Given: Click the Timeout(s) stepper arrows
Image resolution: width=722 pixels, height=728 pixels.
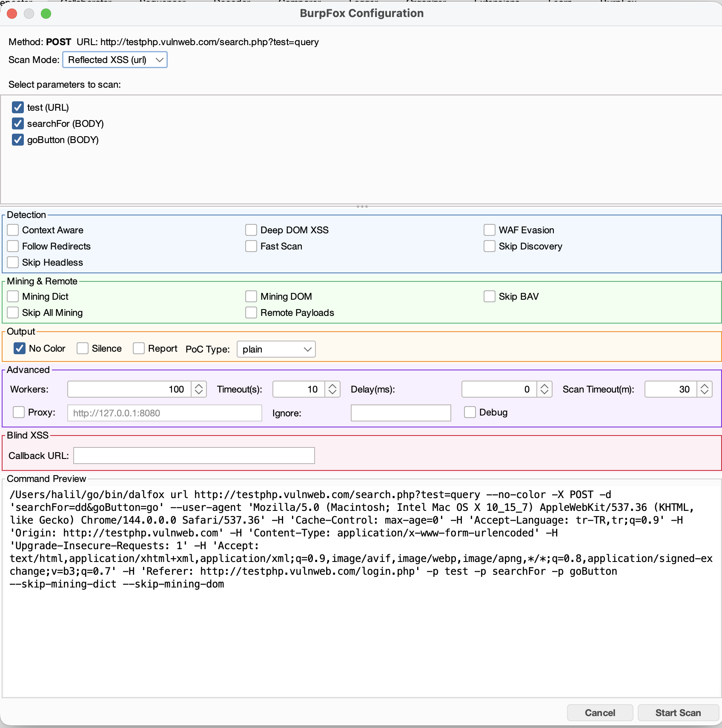Looking at the screenshot, I should [x=332, y=389].
